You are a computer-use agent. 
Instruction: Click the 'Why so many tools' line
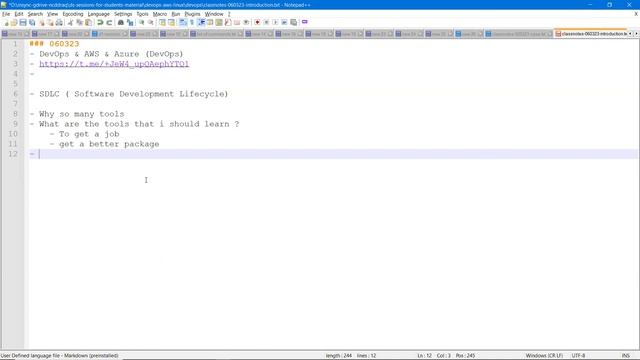(x=77, y=114)
